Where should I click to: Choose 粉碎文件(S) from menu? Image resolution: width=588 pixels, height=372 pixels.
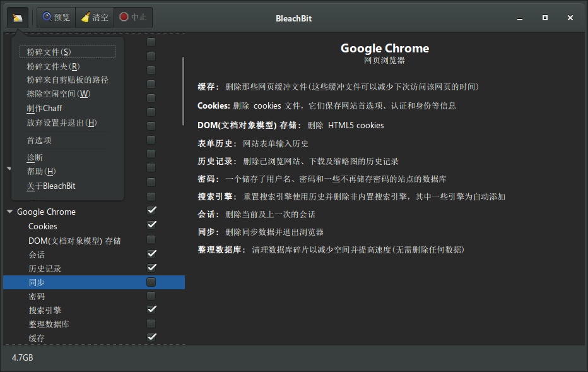[x=68, y=52]
